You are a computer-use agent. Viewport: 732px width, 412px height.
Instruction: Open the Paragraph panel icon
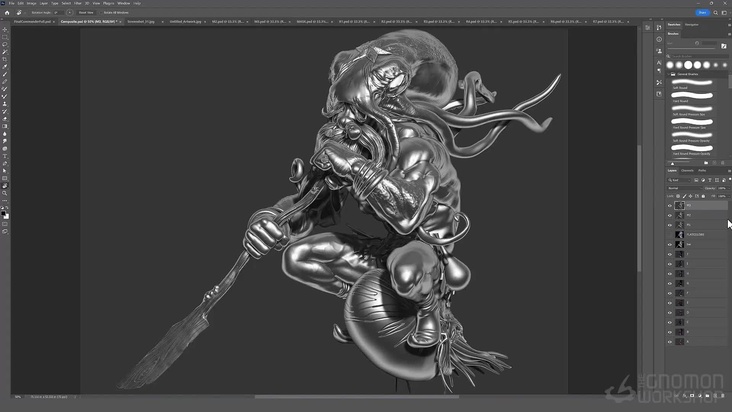[659, 70]
